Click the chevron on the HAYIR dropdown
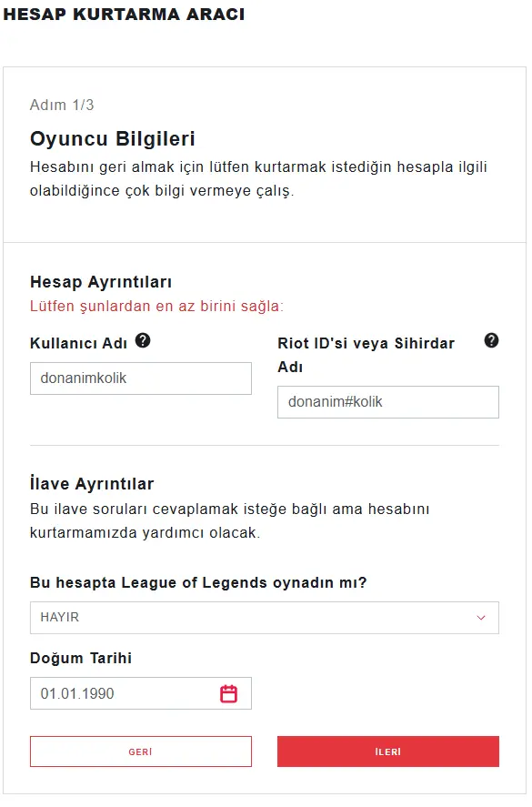Screen dimensions: 532x807 483,618
